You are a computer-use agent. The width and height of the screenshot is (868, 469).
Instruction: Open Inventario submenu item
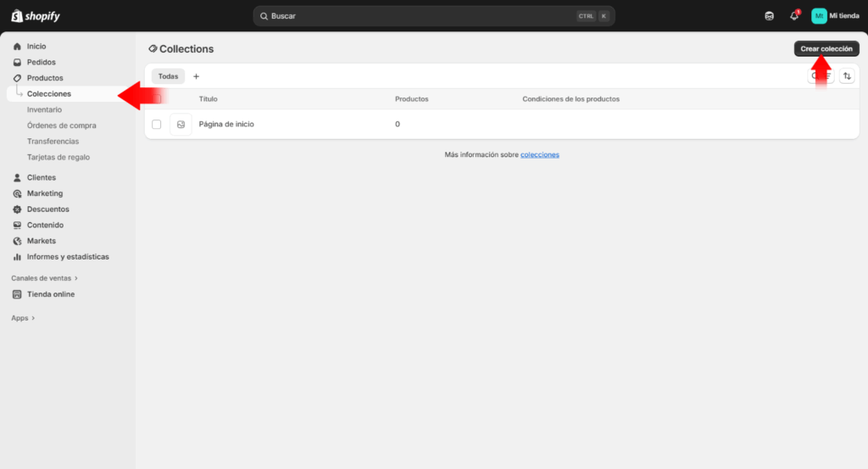pyautogui.click(x=44, y=109)
